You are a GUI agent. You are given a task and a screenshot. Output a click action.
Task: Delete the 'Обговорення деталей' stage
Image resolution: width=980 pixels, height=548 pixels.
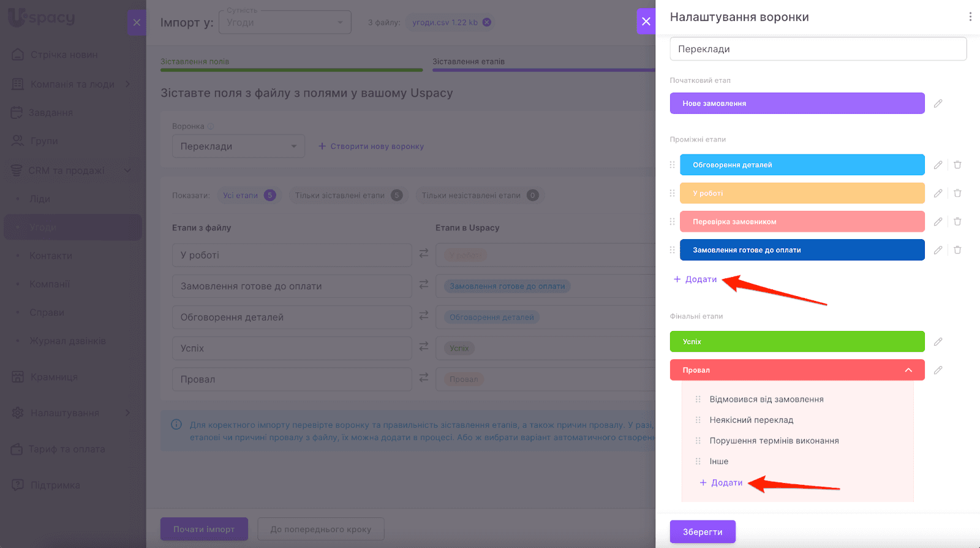[957, 165]
